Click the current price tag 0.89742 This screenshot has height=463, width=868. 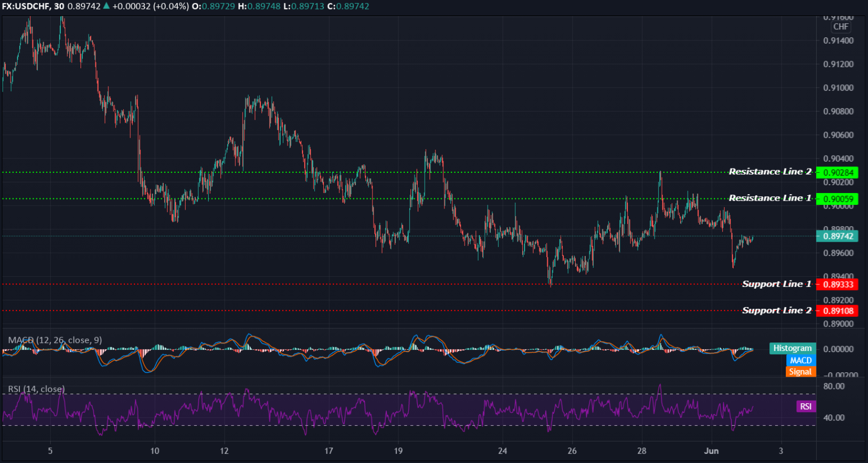click(x=837, y=236)
